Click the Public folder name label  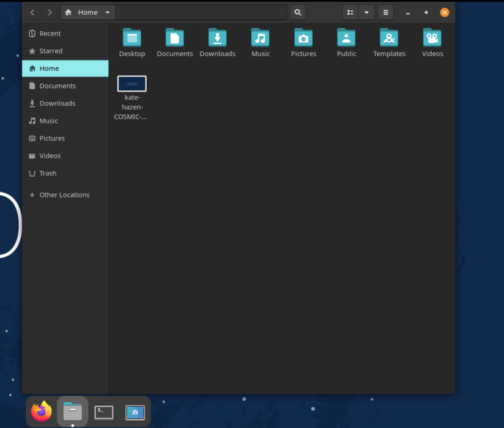(x=346, y=54)
